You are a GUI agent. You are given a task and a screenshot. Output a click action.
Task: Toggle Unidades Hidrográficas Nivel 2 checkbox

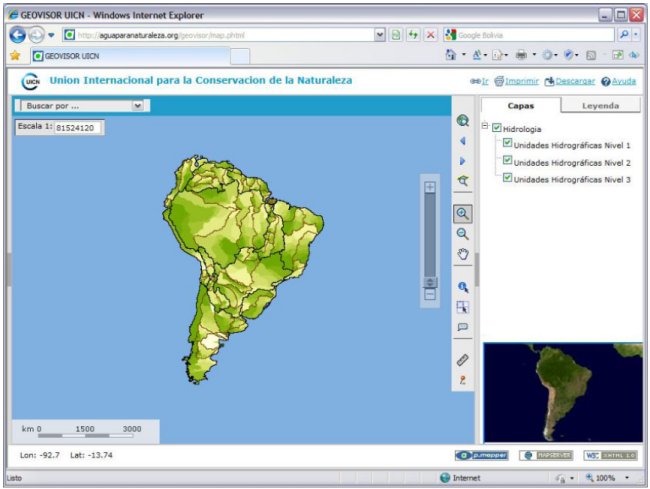click(x=508, y=161)
